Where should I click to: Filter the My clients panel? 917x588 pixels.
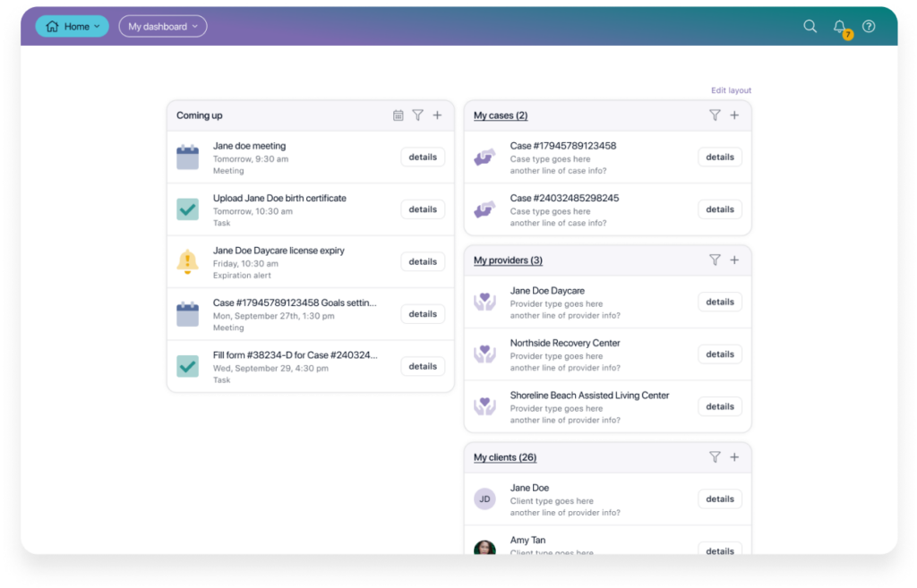tap(715, 457)
